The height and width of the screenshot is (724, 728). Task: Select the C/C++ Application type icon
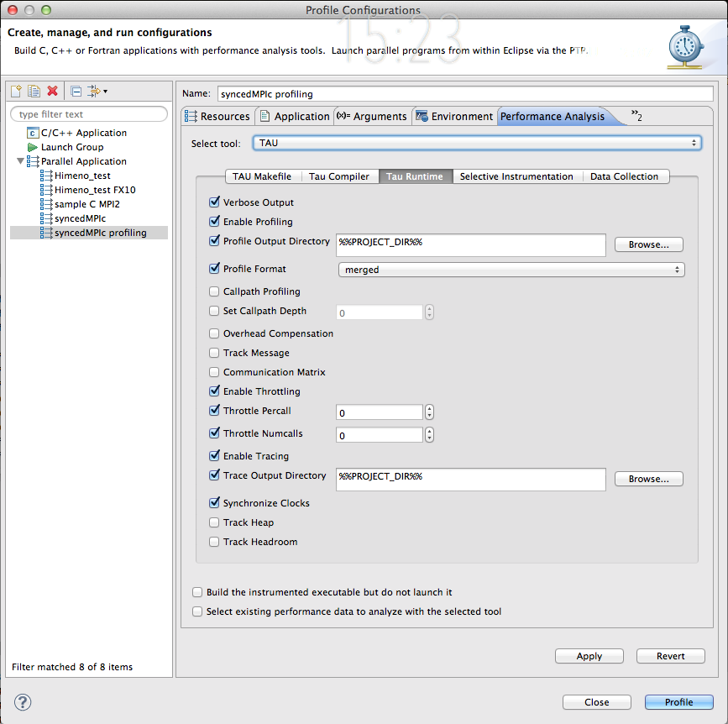point(33,133)
